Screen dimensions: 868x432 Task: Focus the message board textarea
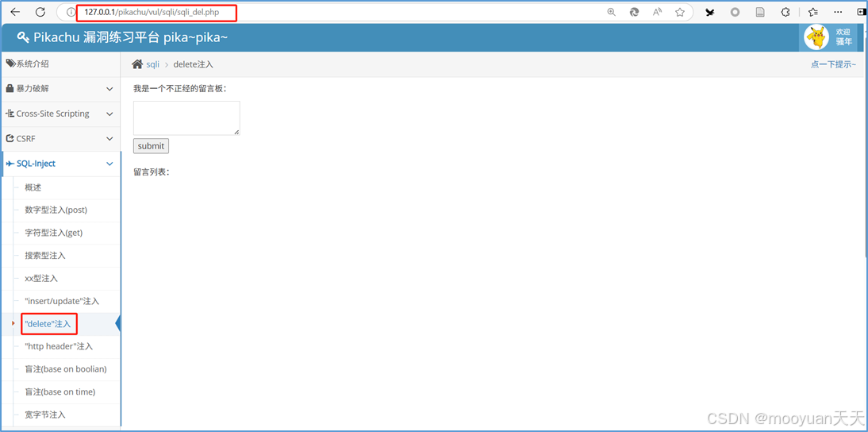point(186,118)
